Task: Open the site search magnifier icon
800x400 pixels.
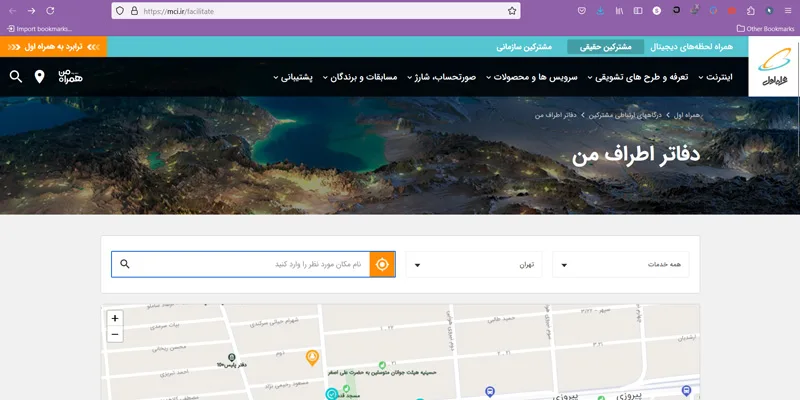Action: [x=16, y=77]
